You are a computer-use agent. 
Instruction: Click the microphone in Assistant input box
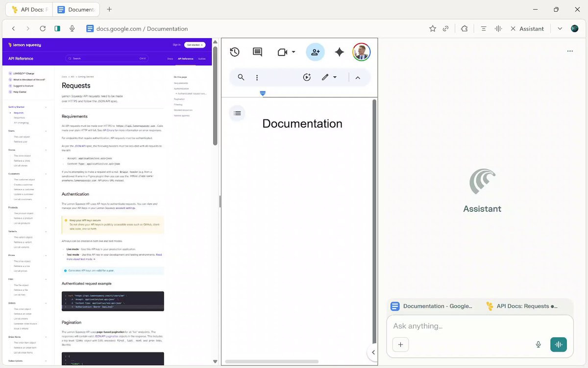pos(539,345)
